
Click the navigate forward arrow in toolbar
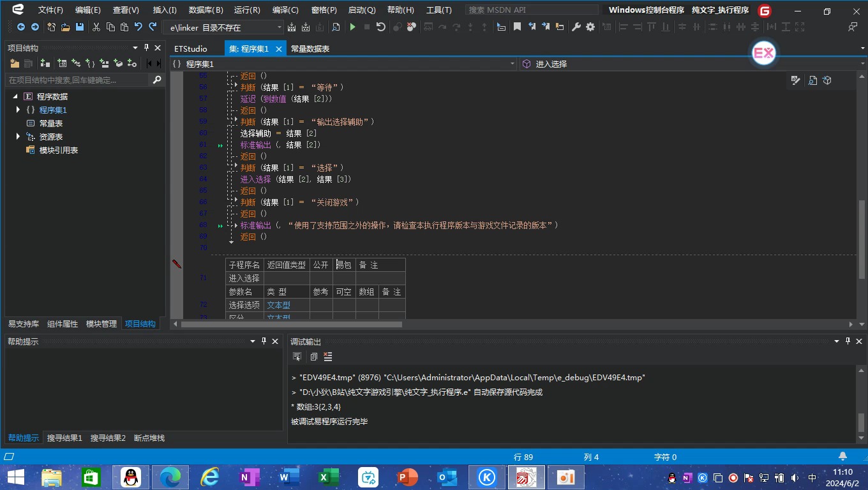(x=35, y=27)
